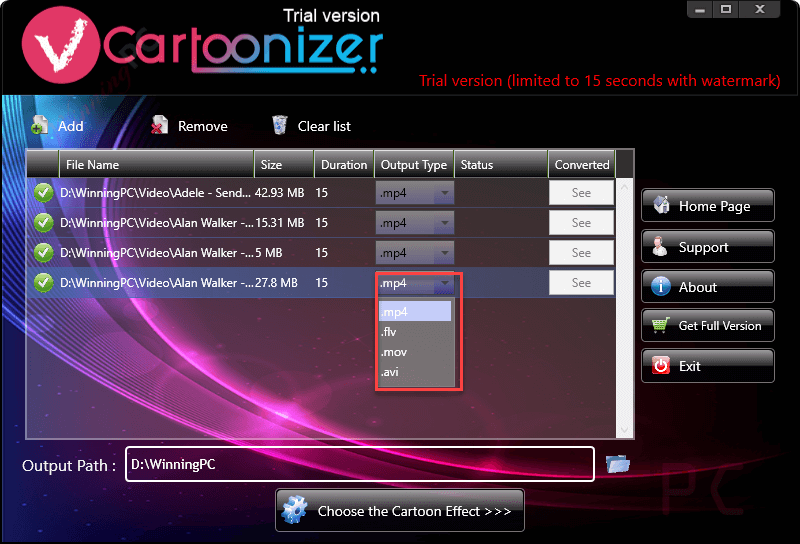Select .flv in the dropdown list
This screenshot has width=800, height=544.
pyautogui.click(x=415, y=332)
